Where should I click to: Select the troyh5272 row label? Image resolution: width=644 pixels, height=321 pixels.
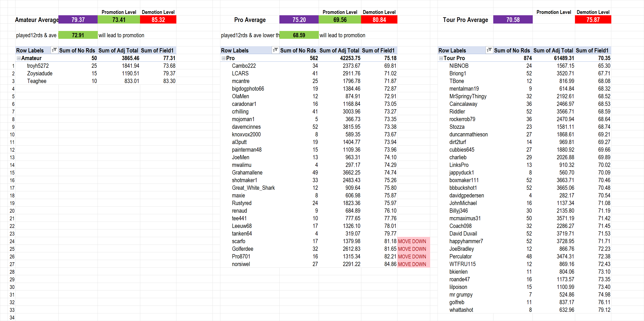tap(38, 66)
